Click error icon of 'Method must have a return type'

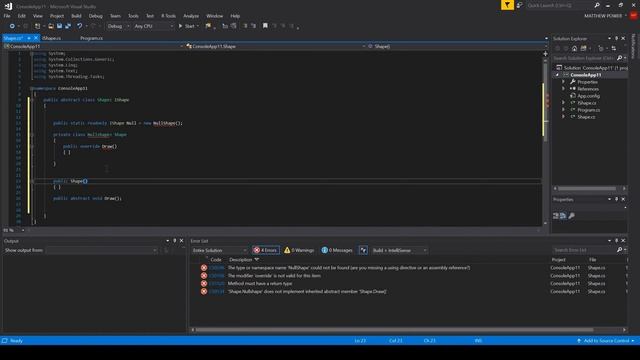pyautogui.click(x=204, y=283)
